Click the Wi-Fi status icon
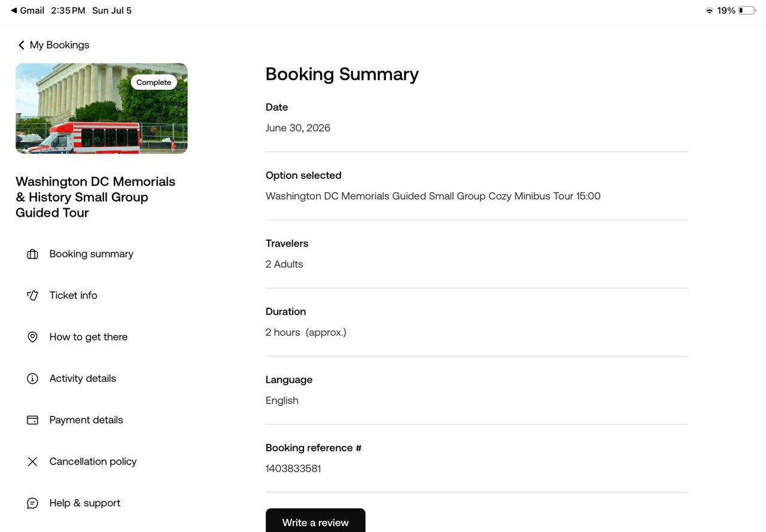 pos(709,11)
